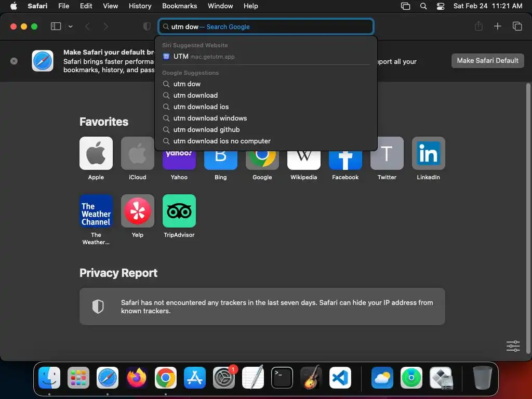
Task: Open Control Center in menu bar
Action: point(441,6)
